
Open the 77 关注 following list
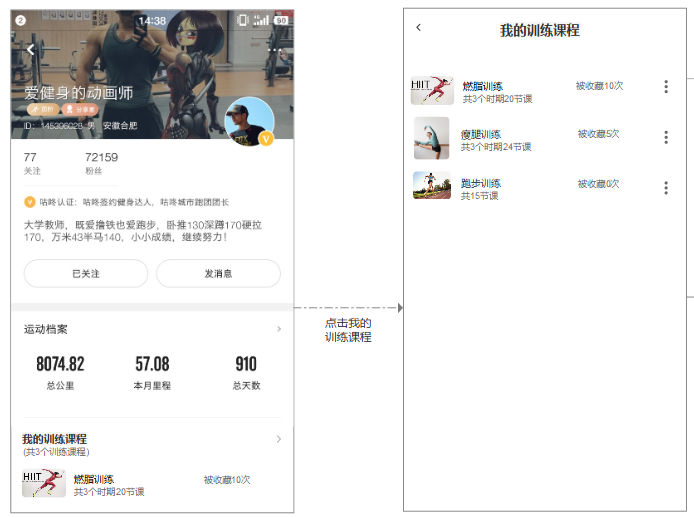[x=32, y=163]
